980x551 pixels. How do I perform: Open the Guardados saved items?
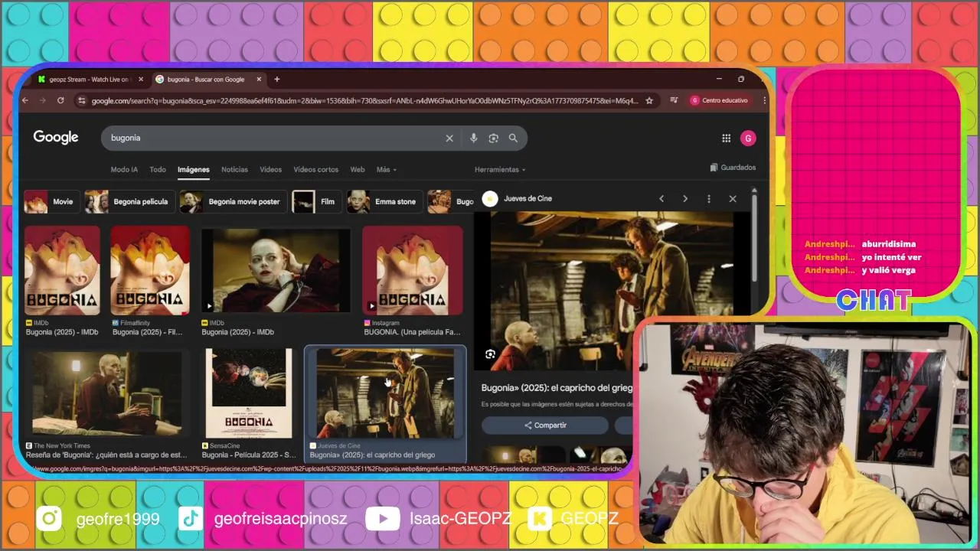733,168
